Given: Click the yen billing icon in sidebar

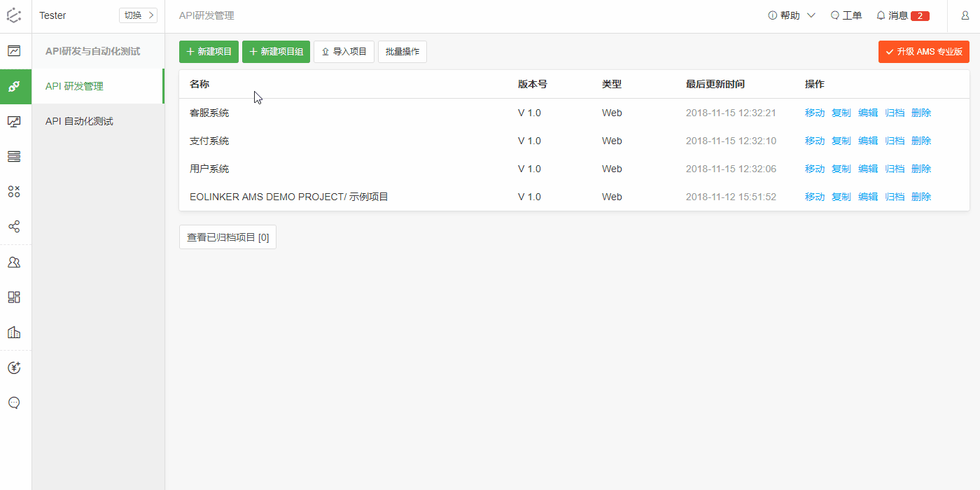Looking at the screenshot, I should point(14,367).
